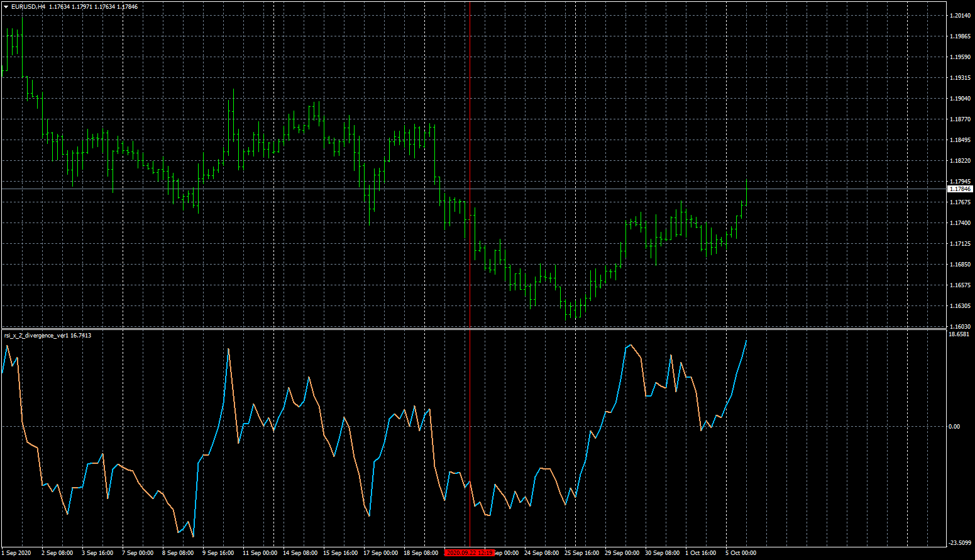Click the 8 Sep 08:00 time axis label
975x560 pixels.
[x=178, y=553]
